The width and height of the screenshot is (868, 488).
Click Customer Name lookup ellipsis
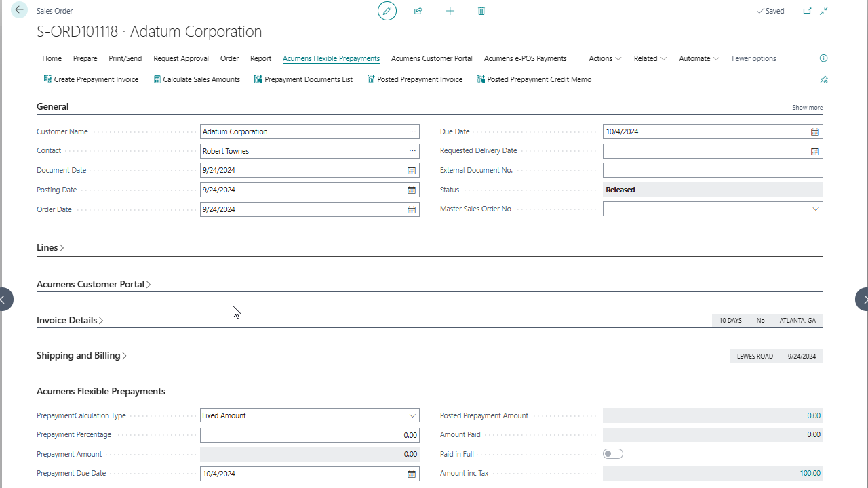pos(412,131)
